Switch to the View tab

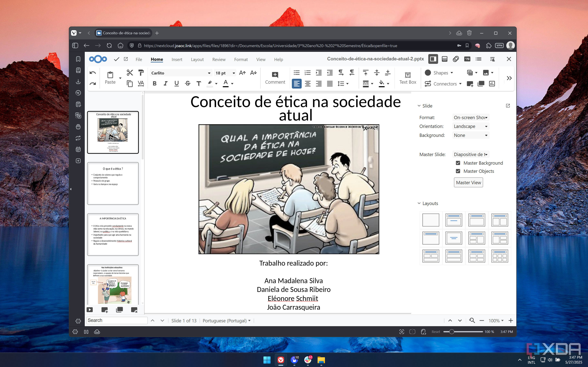point(261,60)
